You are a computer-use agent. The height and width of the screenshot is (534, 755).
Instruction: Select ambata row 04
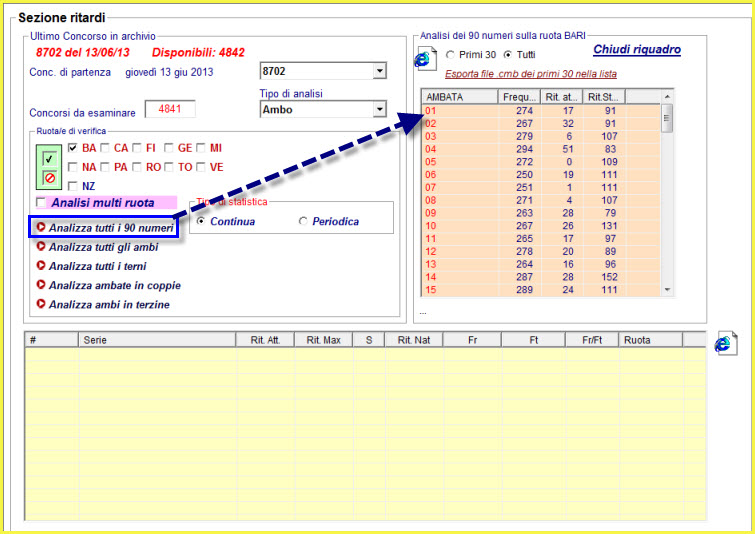pyautogui.click(x=541, y=149)
